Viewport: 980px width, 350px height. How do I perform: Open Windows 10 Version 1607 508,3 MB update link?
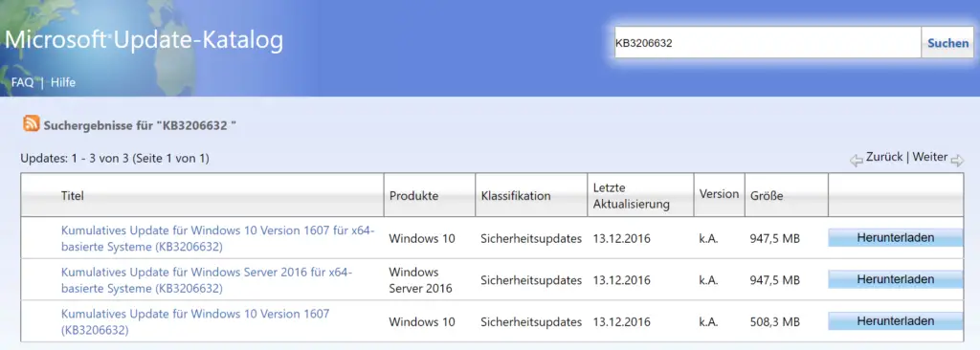pyautogui.click(x=195, y=321)
